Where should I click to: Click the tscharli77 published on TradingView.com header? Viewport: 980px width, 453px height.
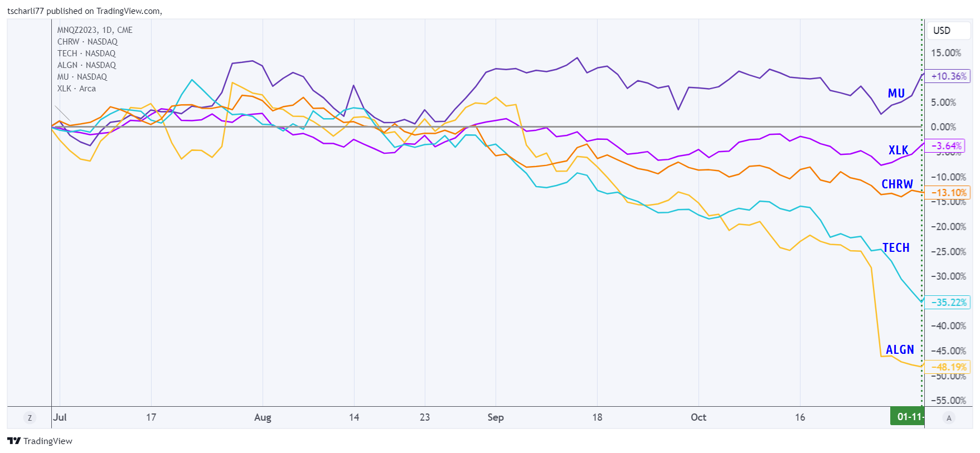click(x=85, y=11)
